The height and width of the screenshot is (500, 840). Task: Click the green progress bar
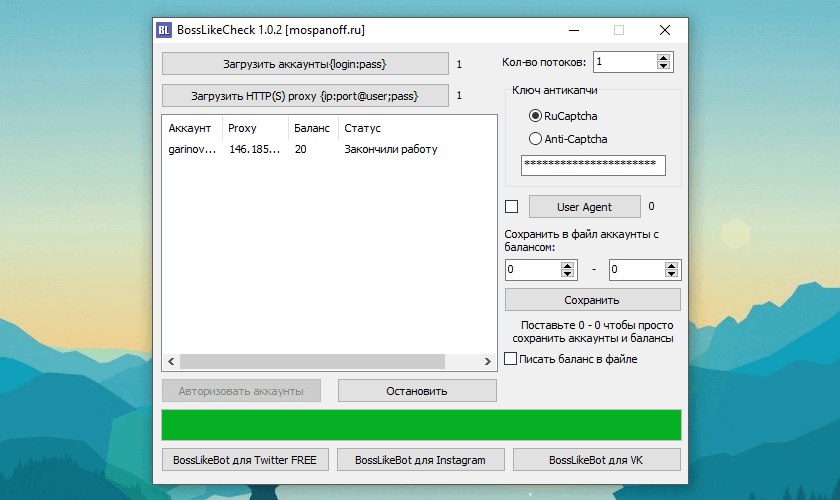421,425
